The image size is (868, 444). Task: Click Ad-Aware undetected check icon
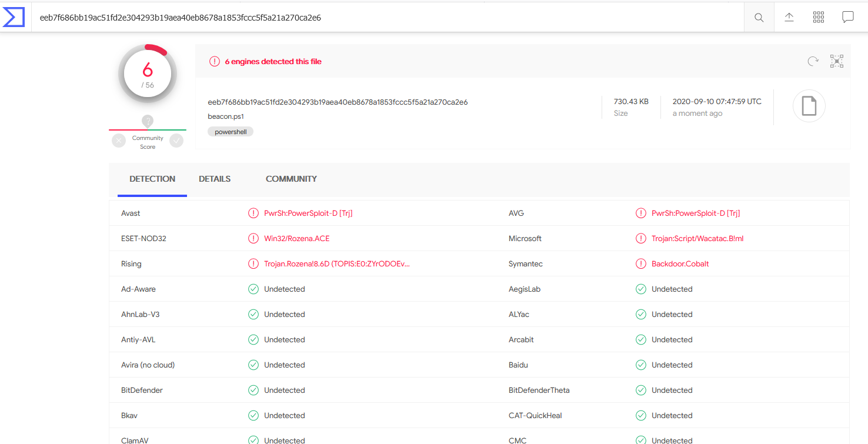tap(253, 289)
